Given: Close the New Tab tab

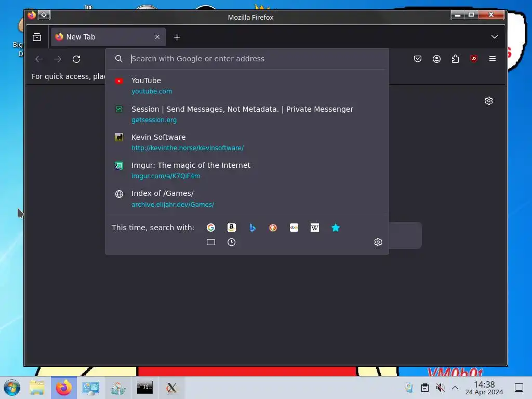Looking at the screenshot, I should click(157, 37).
